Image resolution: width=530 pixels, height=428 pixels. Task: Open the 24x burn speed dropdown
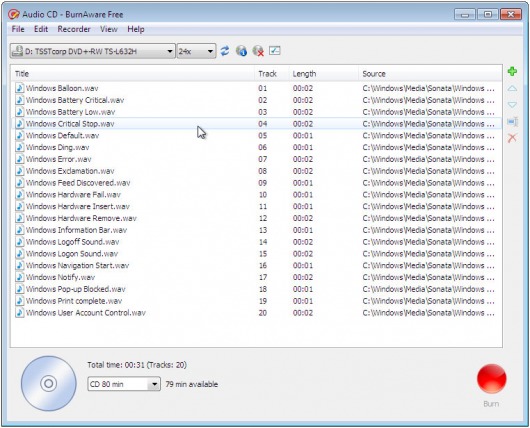pyautogui.click(x=196, y=51)
